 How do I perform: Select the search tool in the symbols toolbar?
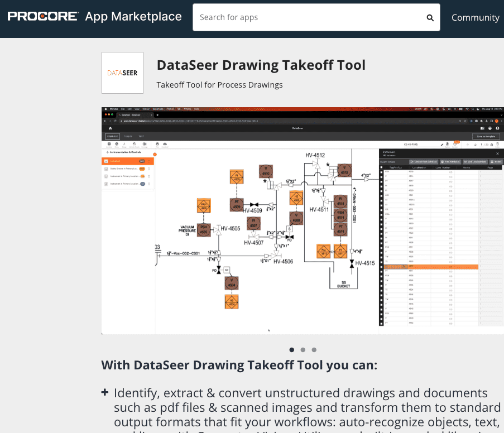click(134, 145)
